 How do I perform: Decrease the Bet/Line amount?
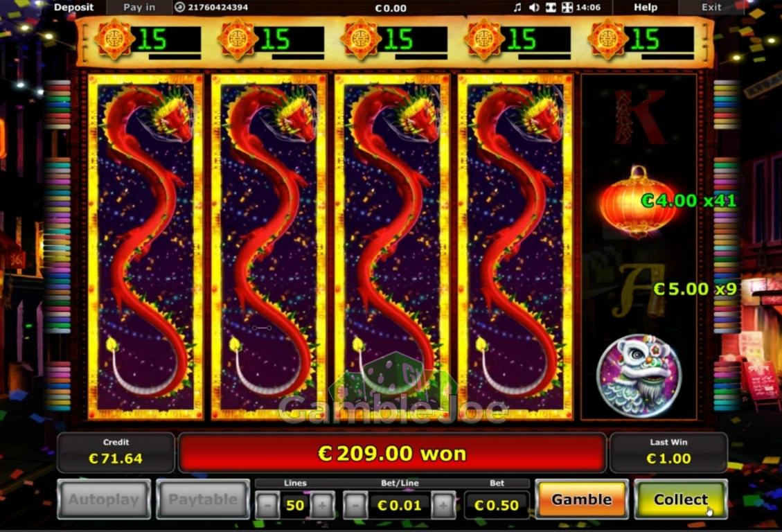[355, 506]
